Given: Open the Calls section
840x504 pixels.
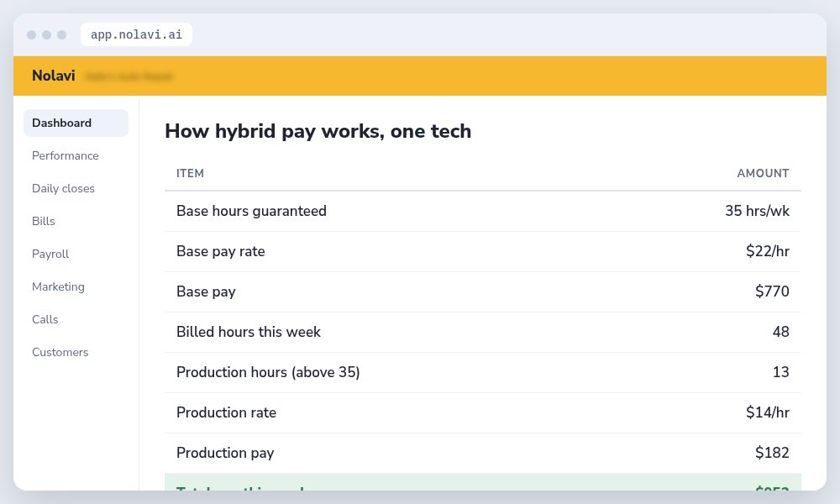Looking at the screenshot, I should [x=45, y=319].
